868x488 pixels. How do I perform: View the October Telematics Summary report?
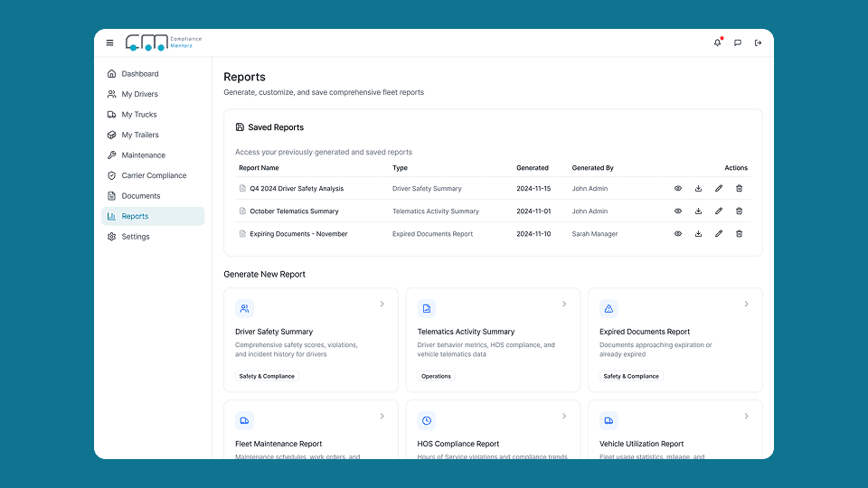click(x=678, y=211)
